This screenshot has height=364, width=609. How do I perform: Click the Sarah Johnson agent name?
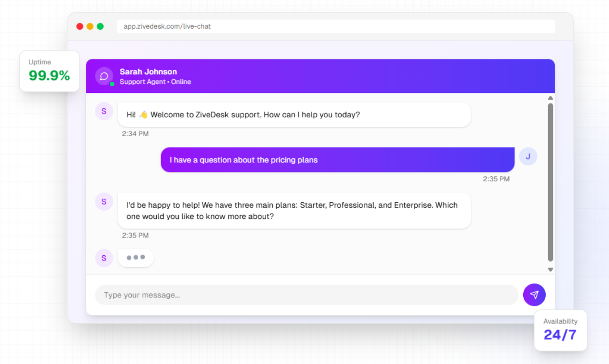click(x=148, y=72)
